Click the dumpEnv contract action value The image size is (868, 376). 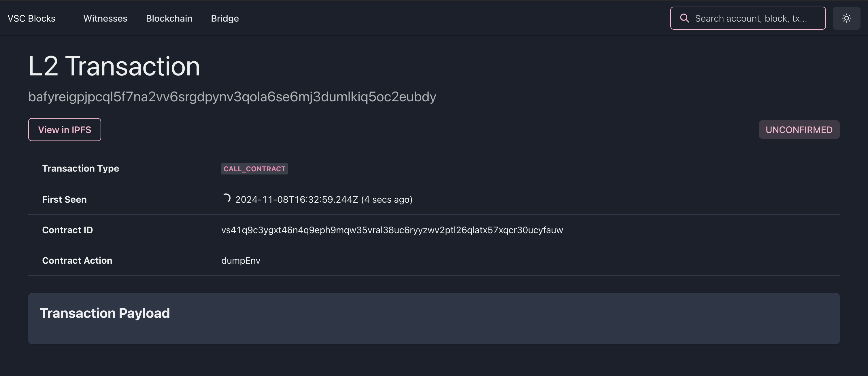(x=241, y=261)
